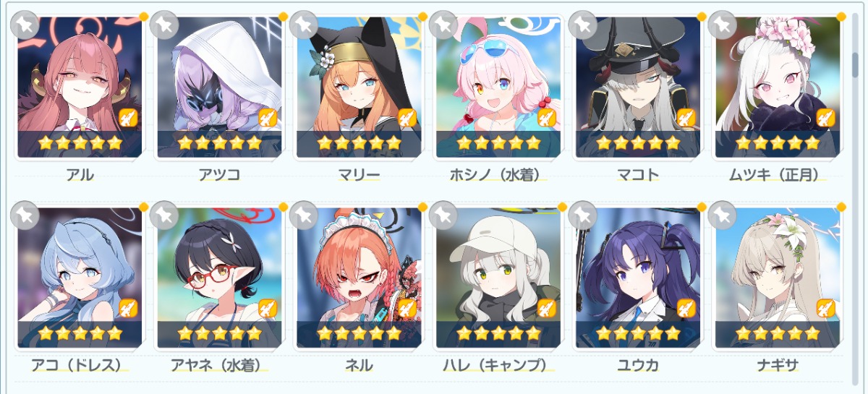Click pin icon on ホシノ（水着） card
868x394 pixels.
443,25
